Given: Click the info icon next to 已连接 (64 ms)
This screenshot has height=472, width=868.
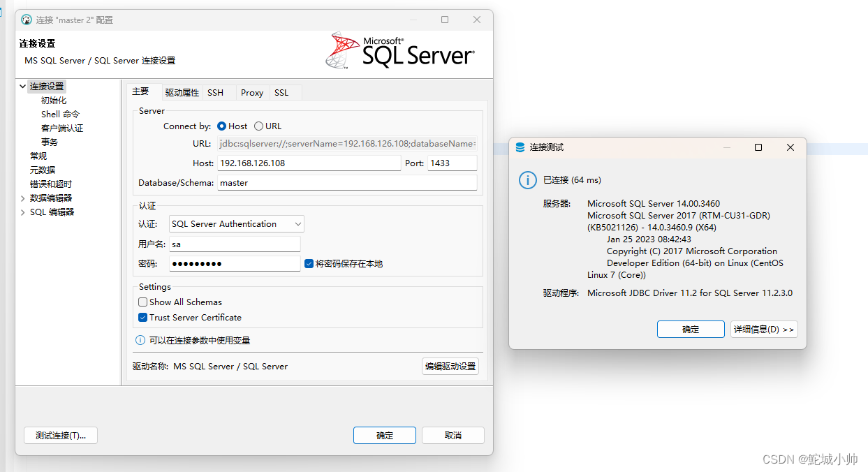Looking at the screenshot, I should click(527, 180).
